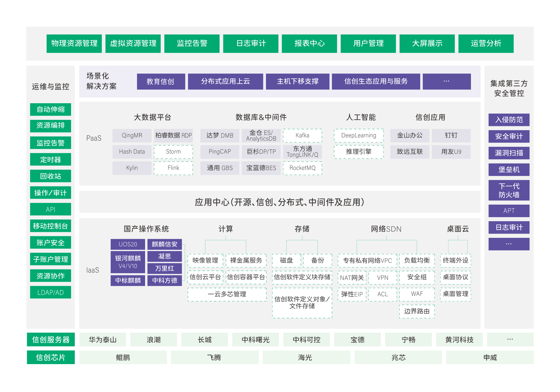Click the 应用中心 banner
The width and height of the screenshot is (560, 392).
(280, 202)
